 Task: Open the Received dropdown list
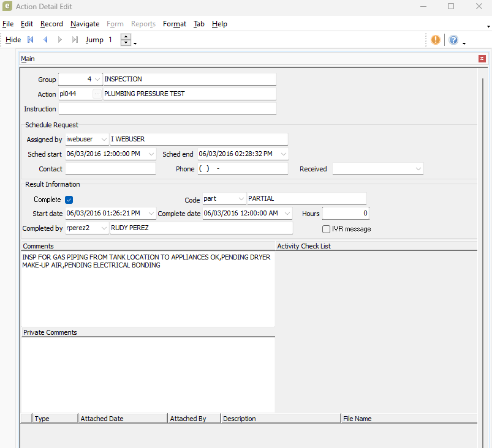(418, 169)
